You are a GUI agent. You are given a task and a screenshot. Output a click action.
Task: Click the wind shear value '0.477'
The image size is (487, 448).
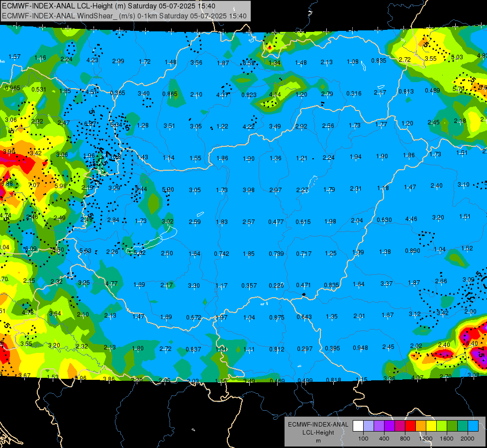coord(276,222)
